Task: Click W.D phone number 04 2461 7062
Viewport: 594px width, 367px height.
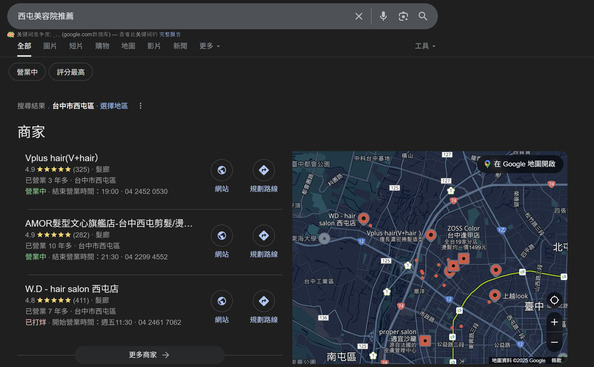Action: click(x=159, y=322)
